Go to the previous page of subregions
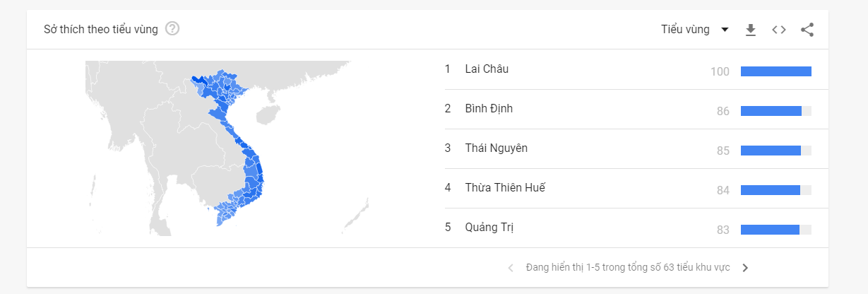This screenshot has height=294, width=868. click(511, 268)
